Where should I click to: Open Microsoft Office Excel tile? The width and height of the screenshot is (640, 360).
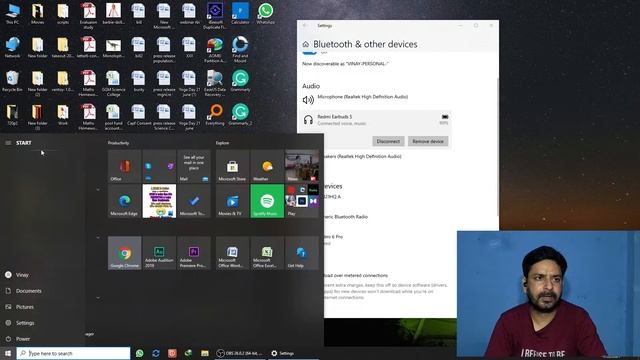(267, 253)
